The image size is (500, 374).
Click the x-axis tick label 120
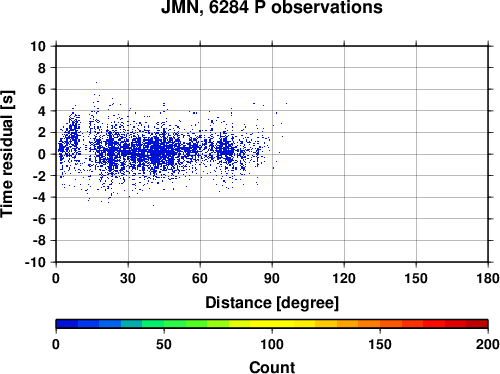pyautogui.click(x=344, y=278)
